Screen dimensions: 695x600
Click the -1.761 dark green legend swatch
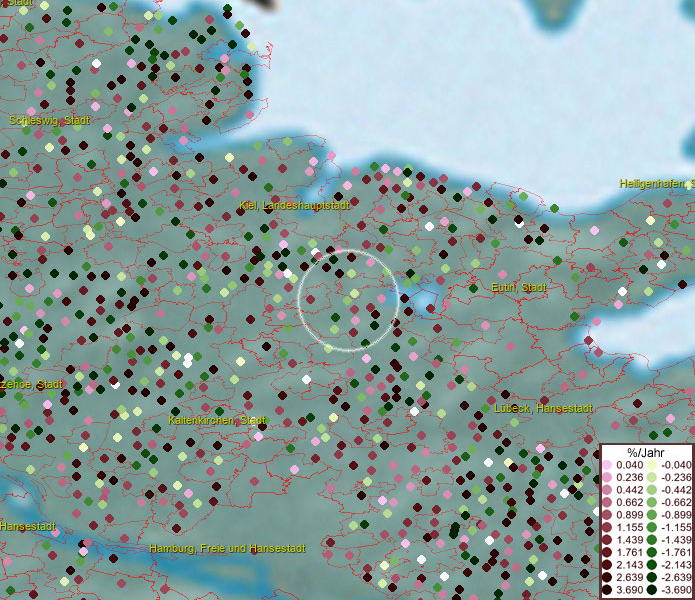point(652,552)
